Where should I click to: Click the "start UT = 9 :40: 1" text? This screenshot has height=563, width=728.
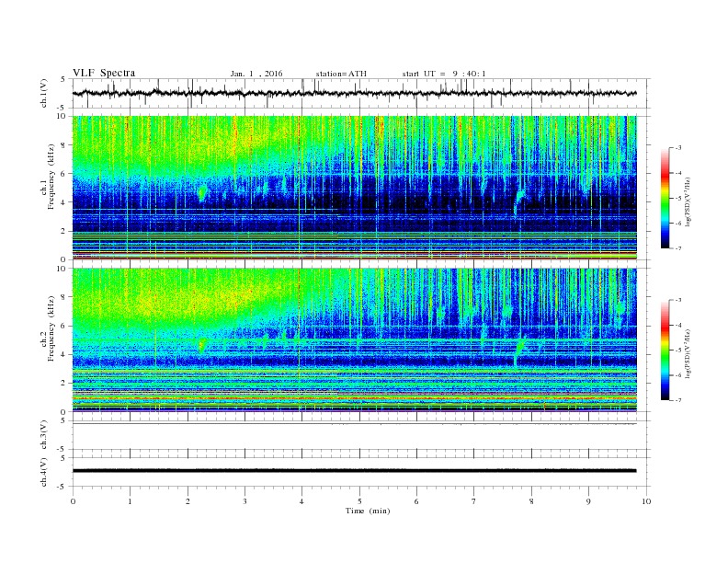(444, 74)
